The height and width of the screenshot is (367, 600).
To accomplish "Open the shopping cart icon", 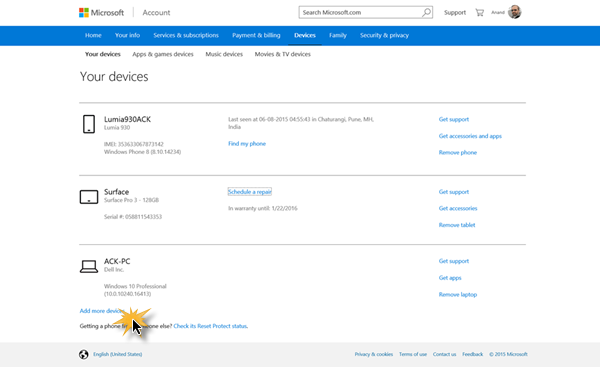I will (479, 13).
